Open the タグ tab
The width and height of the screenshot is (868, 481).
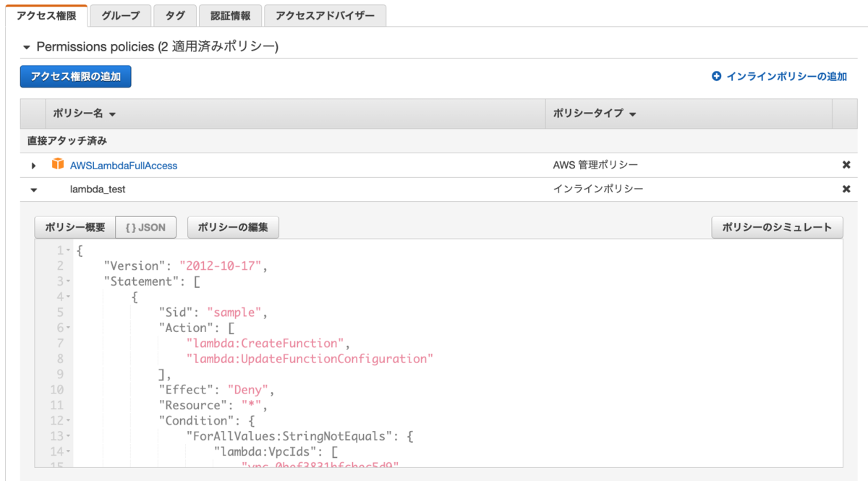tap(174, 15)
